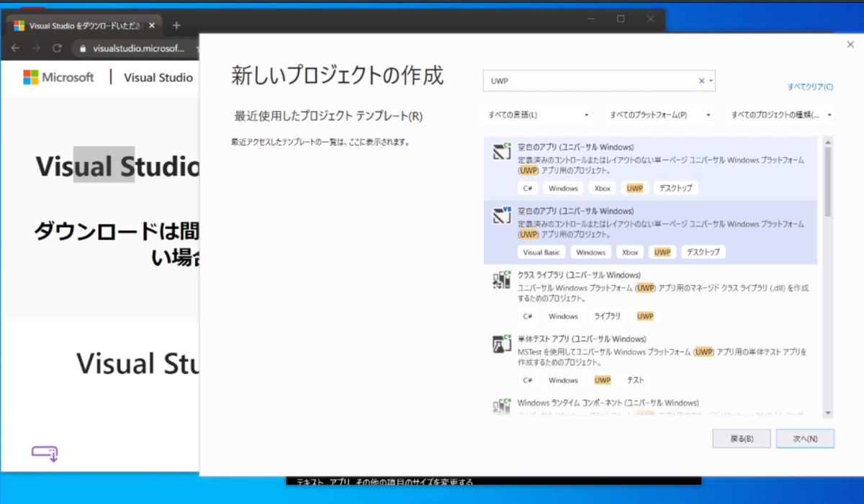Open the すべてのプラットフォーム platform filter dropdown
The height and width of the screenshot is (504, 864).
660,114
